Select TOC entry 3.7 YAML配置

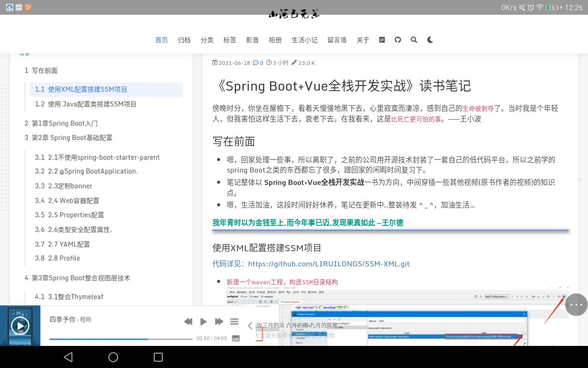(62, 244)
